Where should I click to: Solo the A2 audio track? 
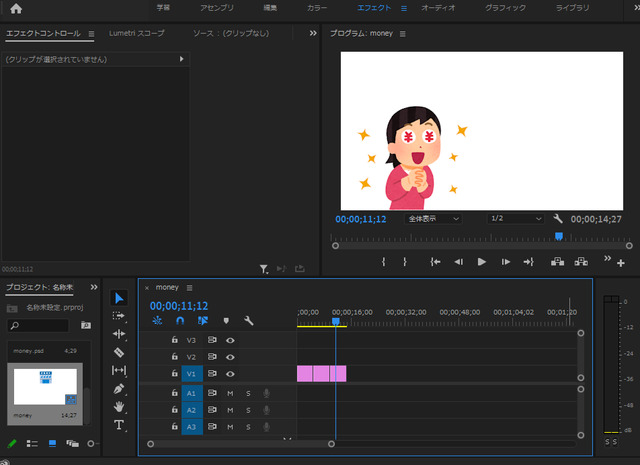248,410
